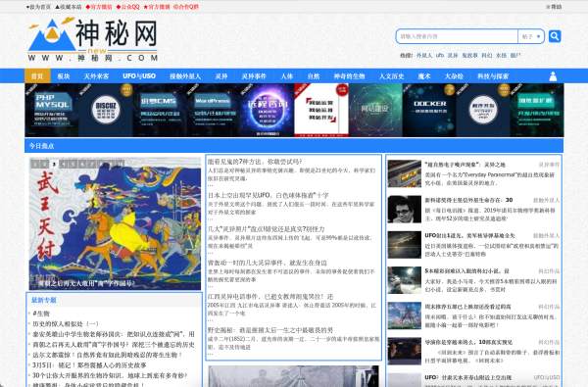Open the 魔术 navigation item
The width and height of the screenshot is (588, 387).
424,76
